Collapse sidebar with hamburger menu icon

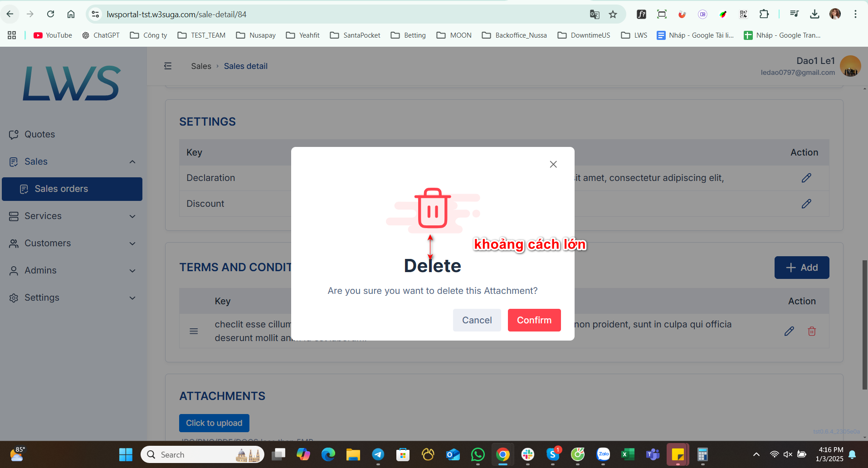coord(168,66)
